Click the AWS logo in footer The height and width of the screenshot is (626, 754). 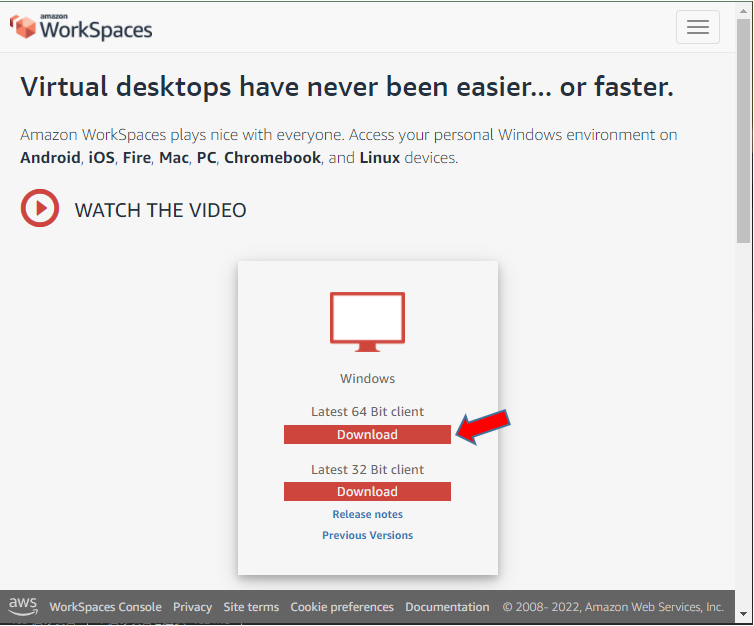click(23, 606)
